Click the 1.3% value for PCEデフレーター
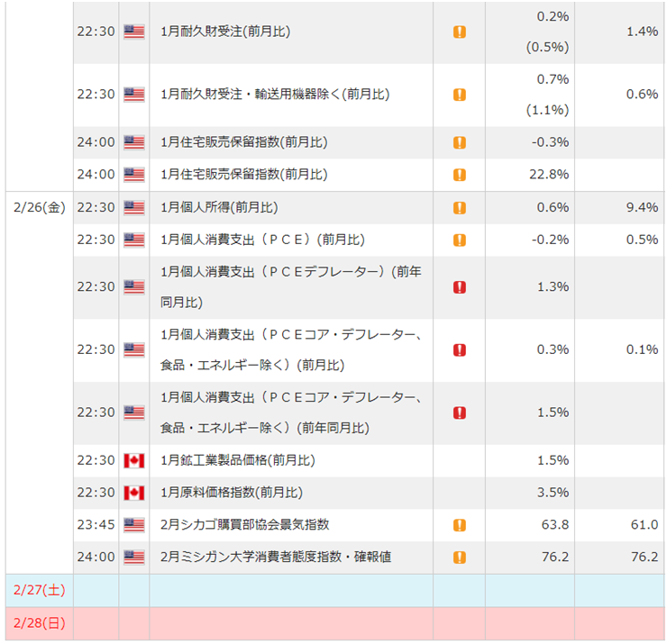667x644 pixels. [553, 287]
